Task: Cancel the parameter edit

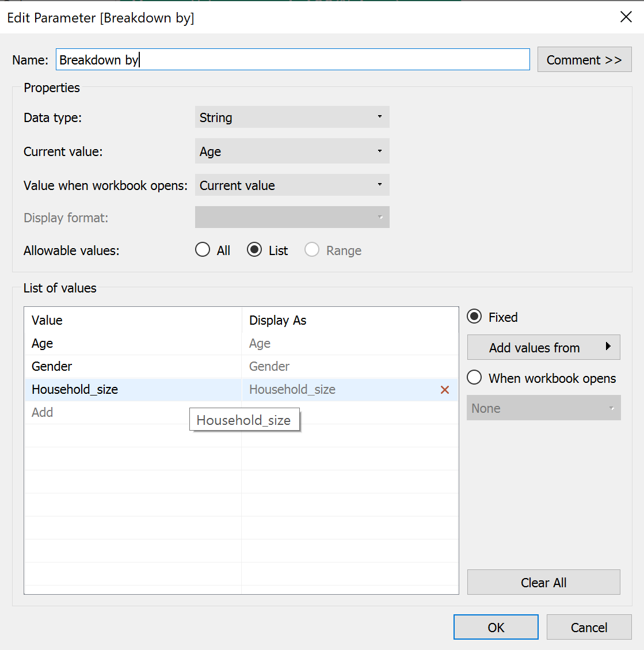Action: pos(588,627)
